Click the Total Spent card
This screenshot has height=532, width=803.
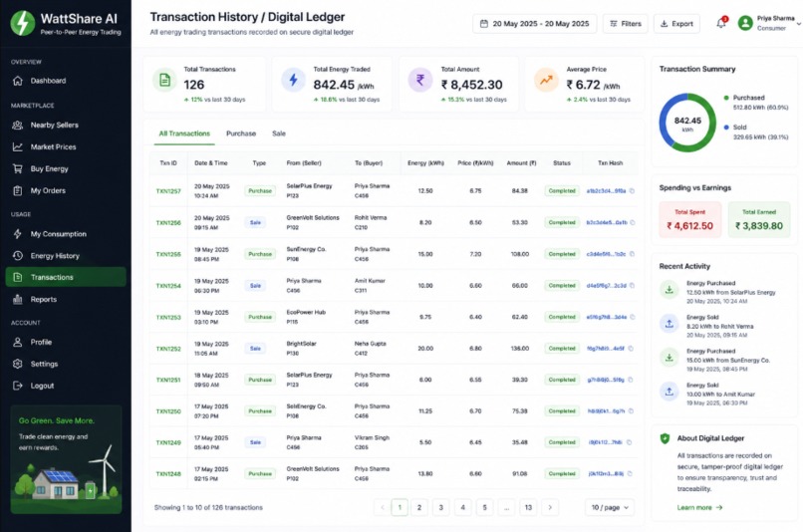(689, 219)
